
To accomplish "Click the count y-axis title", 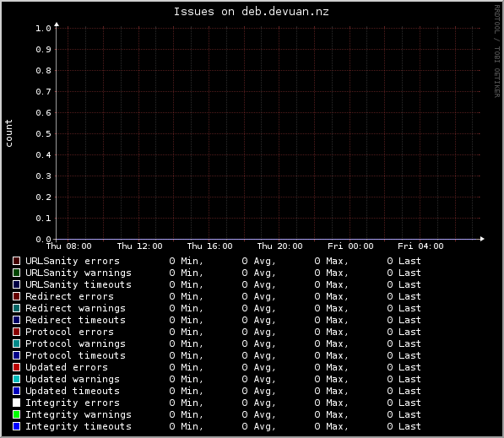I will click(8, 133).
